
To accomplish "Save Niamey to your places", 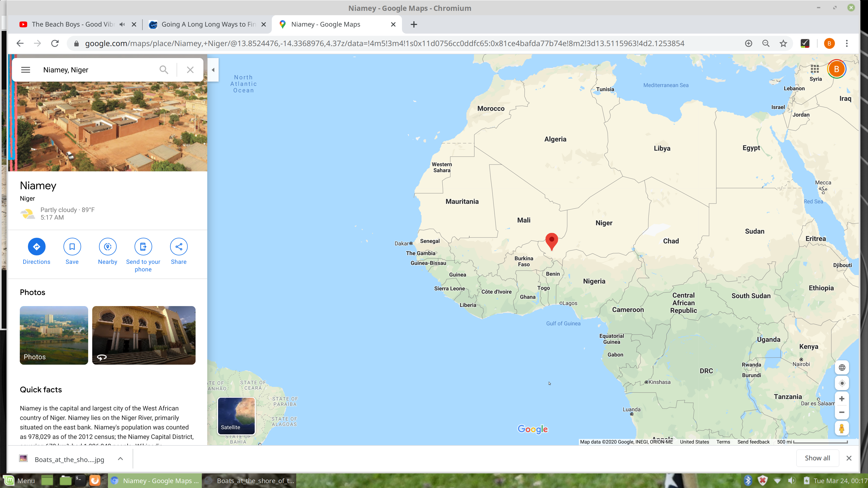I will click(x=72, y=252).
